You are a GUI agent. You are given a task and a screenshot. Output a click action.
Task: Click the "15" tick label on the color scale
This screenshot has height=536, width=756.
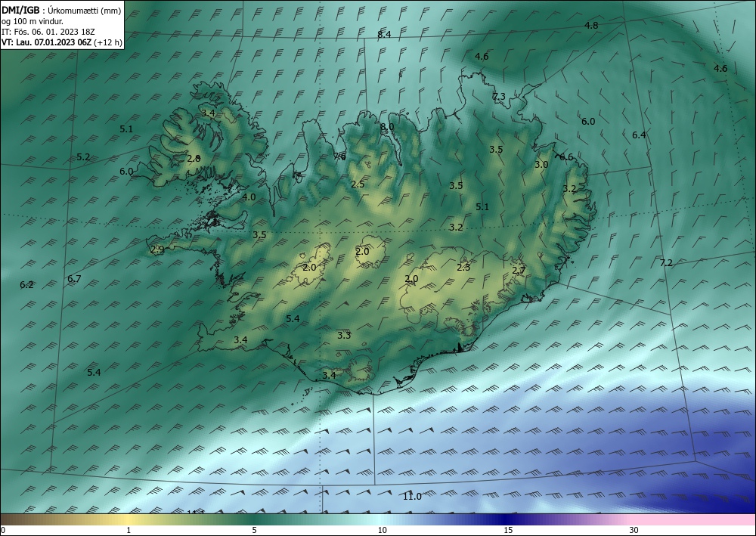508,531
